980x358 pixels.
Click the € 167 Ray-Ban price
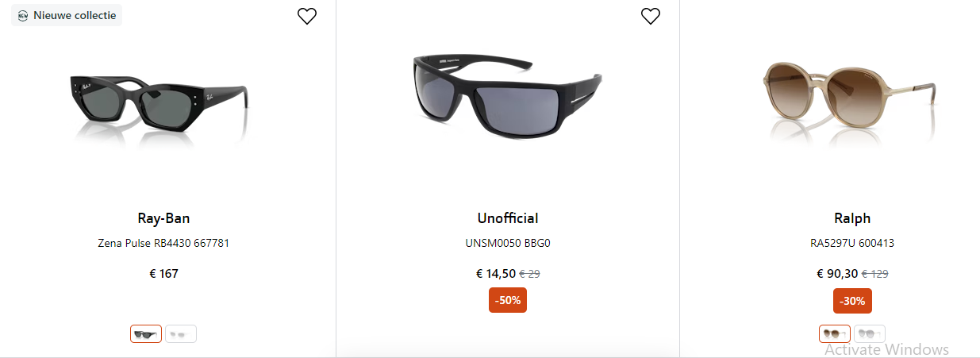coord(163,274)
